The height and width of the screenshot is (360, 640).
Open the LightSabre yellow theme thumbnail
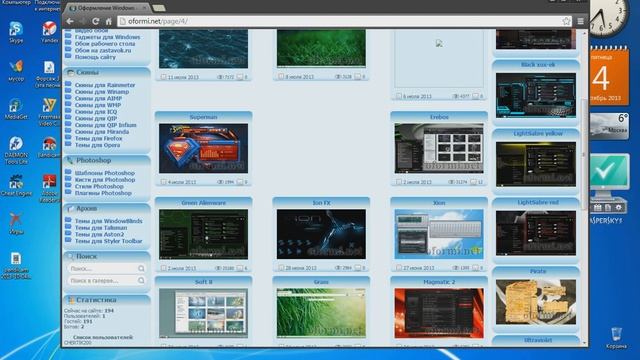coord(536,164)
